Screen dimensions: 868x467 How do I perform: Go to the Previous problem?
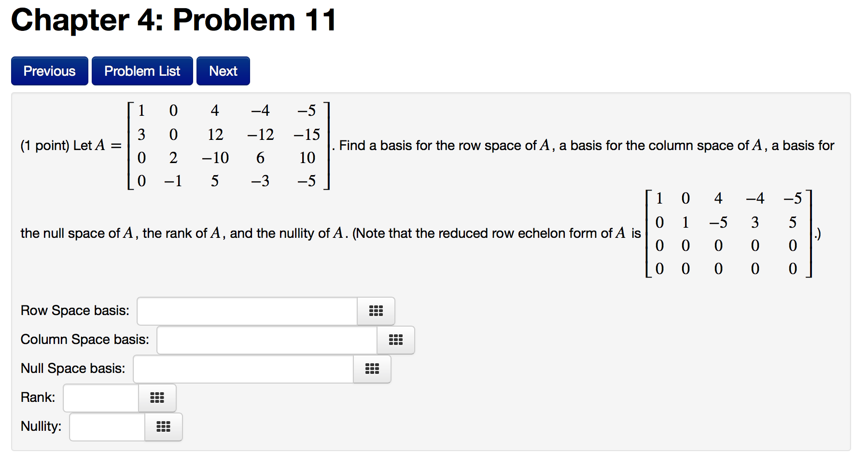point(50,71)
